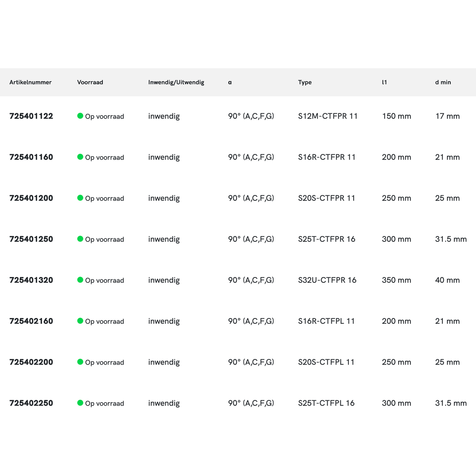
Task: Click the S32U-CTFPR 16 type entry
Action: (x=327, y=280)
